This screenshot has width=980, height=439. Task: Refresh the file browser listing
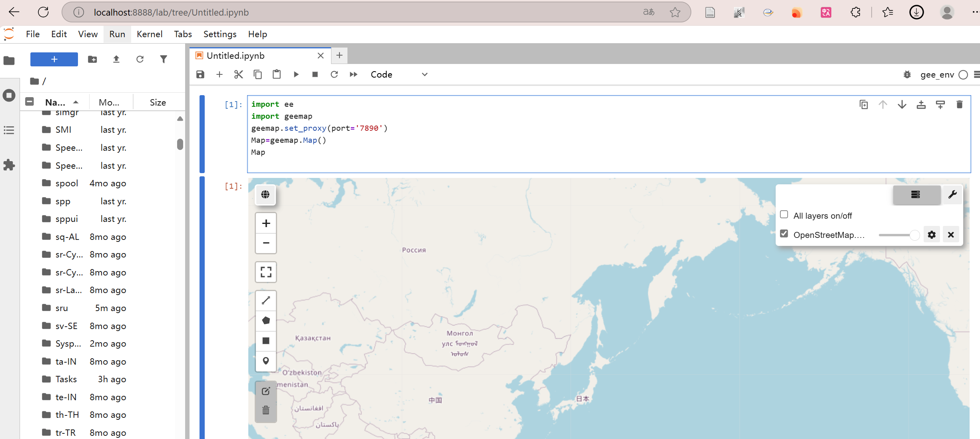point(140,59)
